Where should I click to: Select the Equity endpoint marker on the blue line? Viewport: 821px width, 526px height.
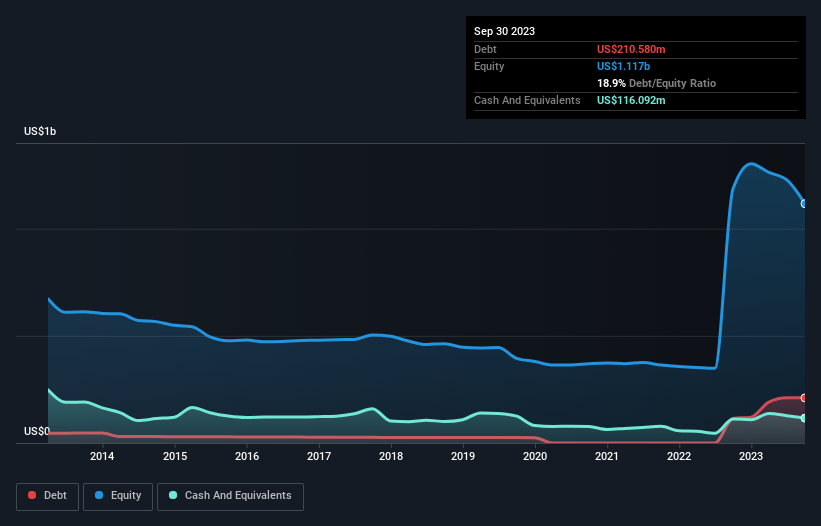[x=804, y=204]
